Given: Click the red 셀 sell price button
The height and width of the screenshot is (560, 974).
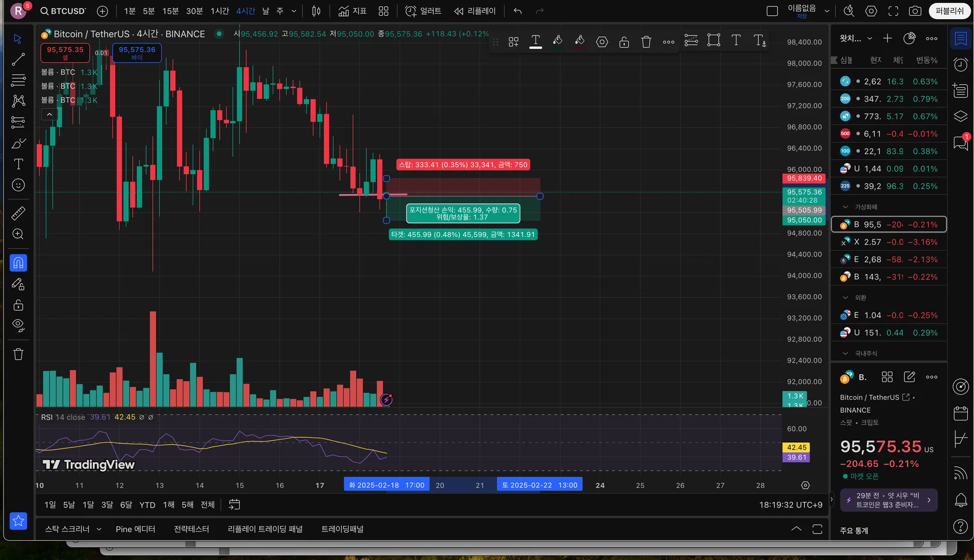Looking at the screenshot, I should pyautogui.click(x=65, y=53).
